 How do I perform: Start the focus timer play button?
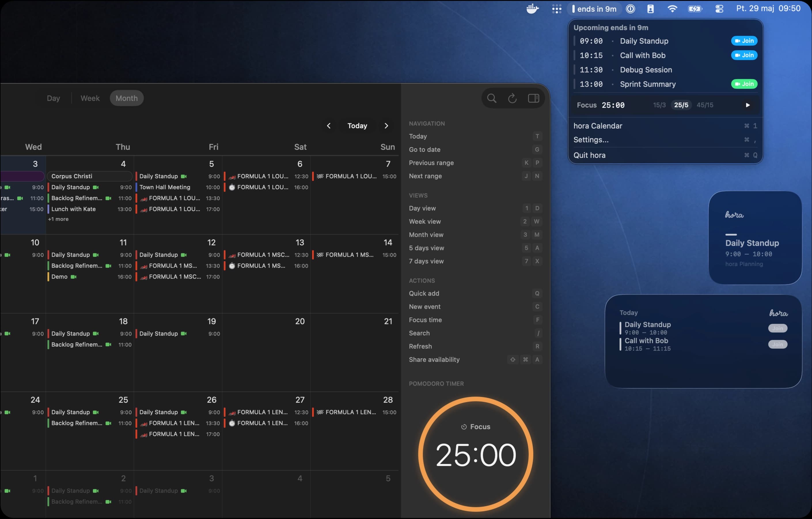pyautogui.click(x=748, y=105)
